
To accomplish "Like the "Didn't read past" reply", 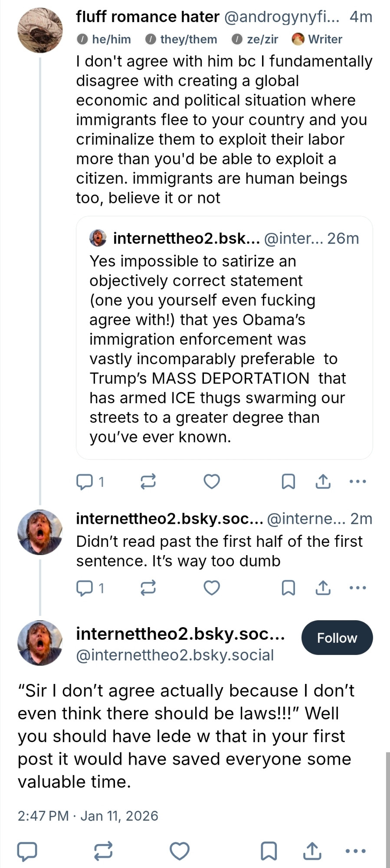I will click(x=212, y=588).
